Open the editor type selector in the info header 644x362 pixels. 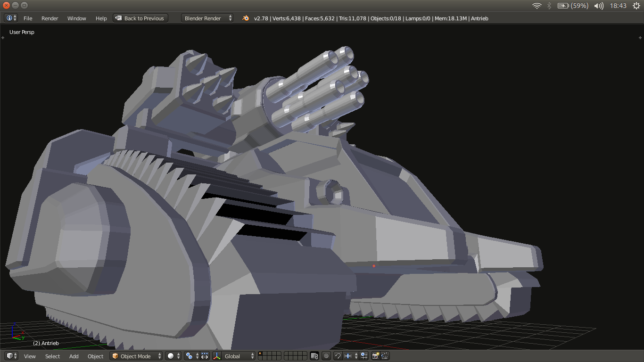click(x=11, y=18)
